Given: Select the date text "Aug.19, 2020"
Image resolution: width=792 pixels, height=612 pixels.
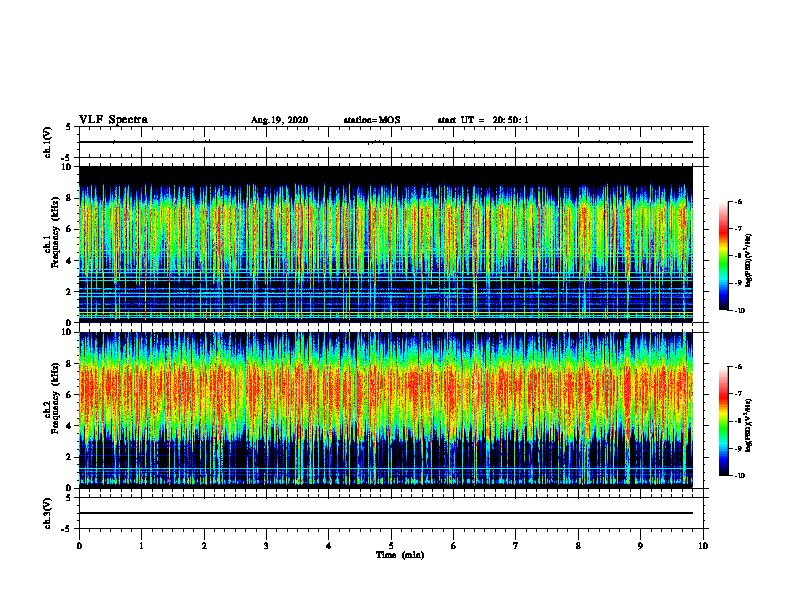Looking at the screenshot, I should coord(279,120).
